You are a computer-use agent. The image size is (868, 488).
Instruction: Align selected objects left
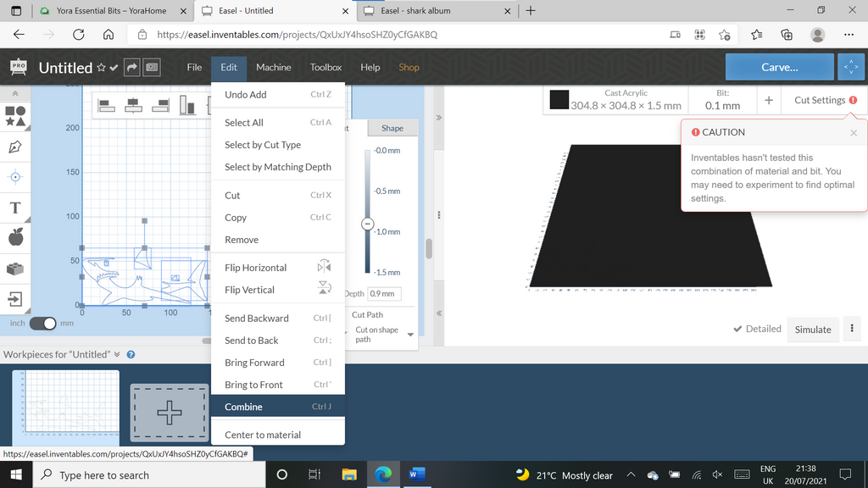(x=106, y=105)
